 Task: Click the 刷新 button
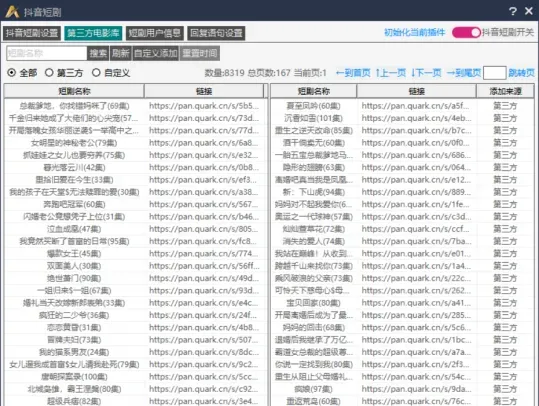pos(120,53)
